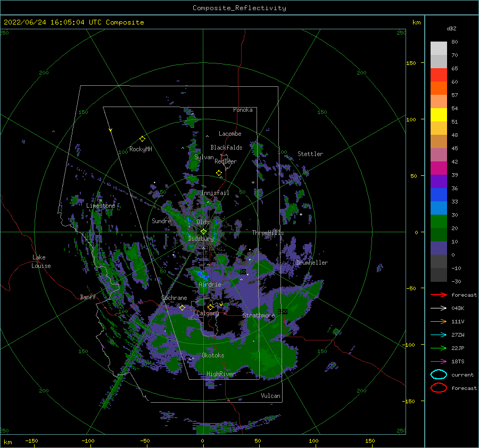
Task: Click the 'RedDeer' map label
Action: (226, 161)
